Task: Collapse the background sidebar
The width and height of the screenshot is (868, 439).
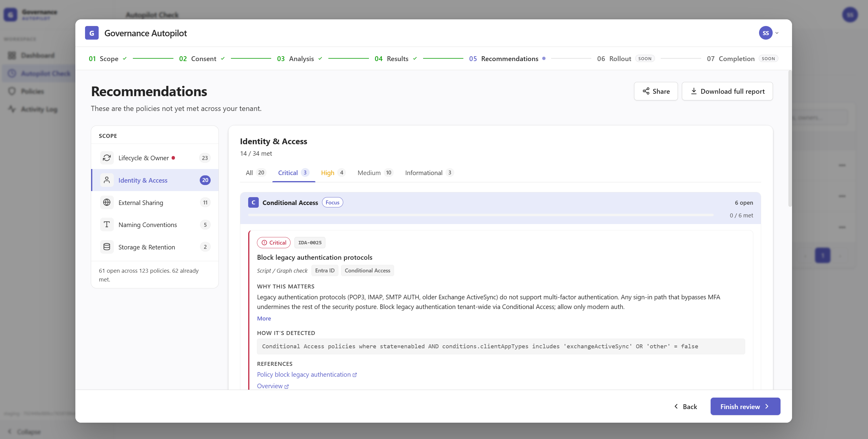Action: click(24, 432)
